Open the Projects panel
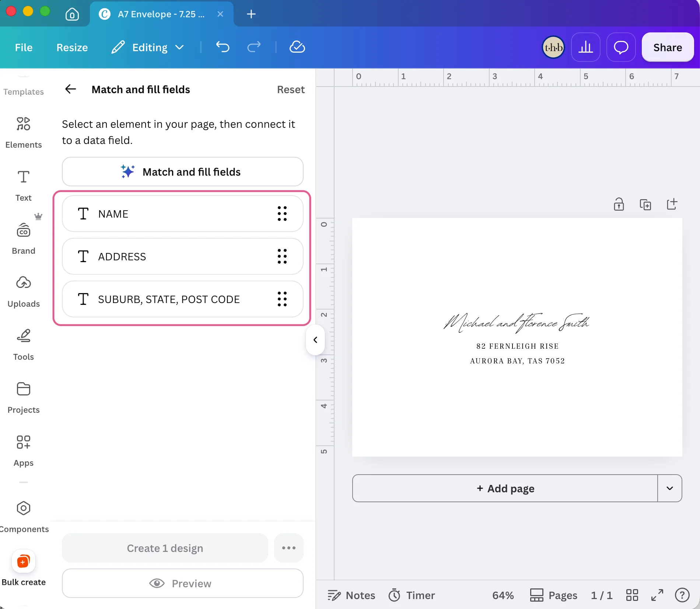Viewport: 700px width, 609px height. (x=24, y=398)
